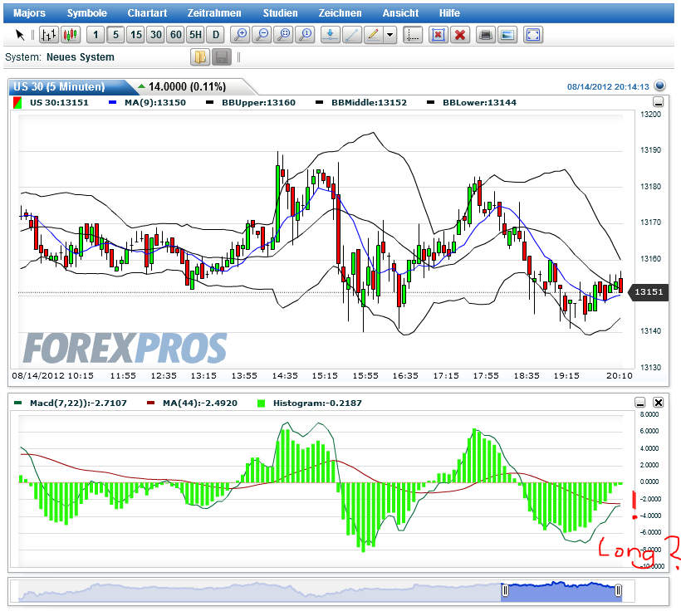This screenshot has height=616, width=681.
Task: Switch to bar chart type icon
Action: (49, 35)
